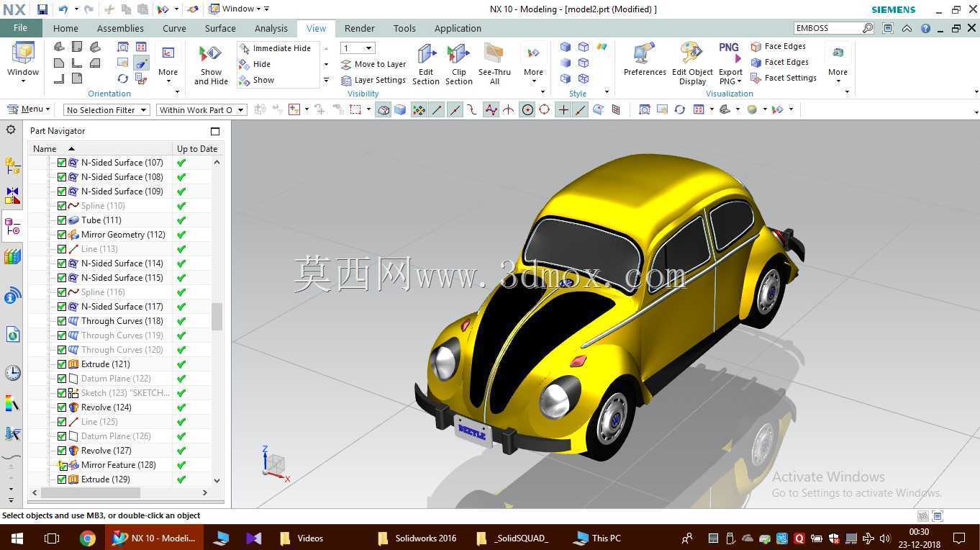Toggle the Extrude (121) checkbox
The width and height of the screenshot is (980, 550).
pos(62,364)
